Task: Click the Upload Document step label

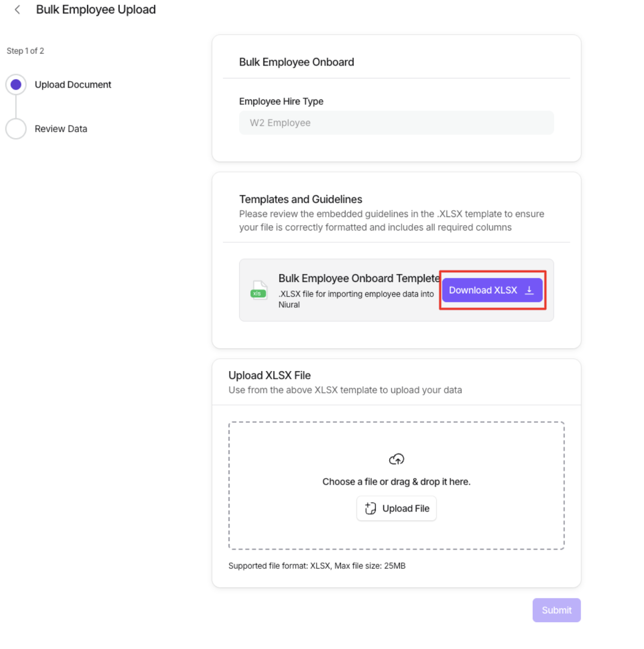Action: 73,85
